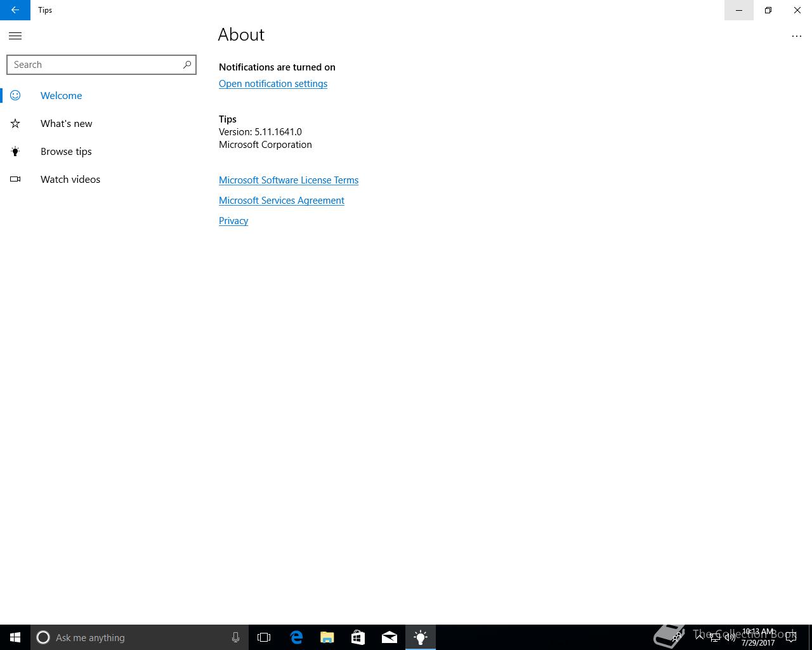Viewport: 812px width, 650px height.
Task: Click the Browse tips lightbulb icon
Action: pos(15,152)
